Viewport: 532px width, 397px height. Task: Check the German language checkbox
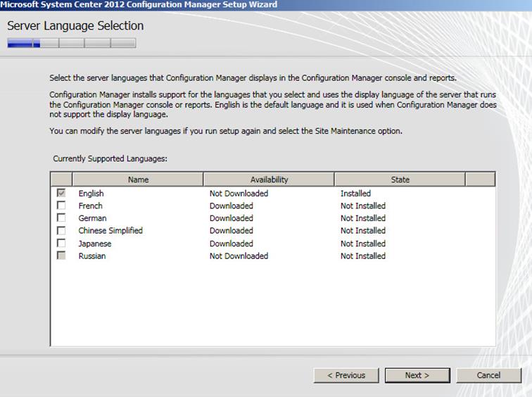[x=61, y=218]
